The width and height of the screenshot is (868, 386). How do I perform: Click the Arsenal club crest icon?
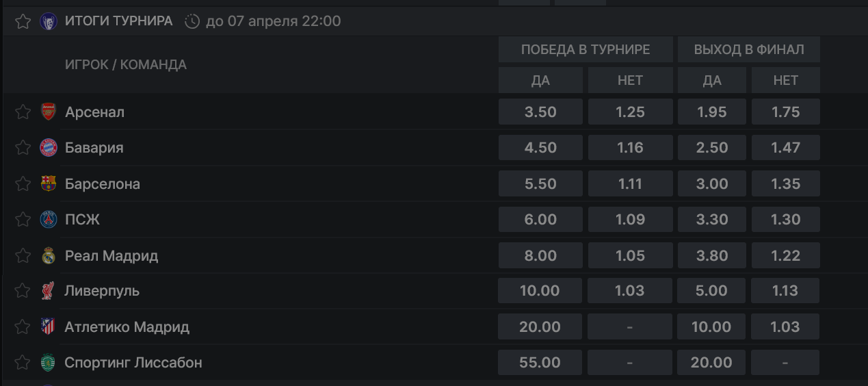[48, 112]
